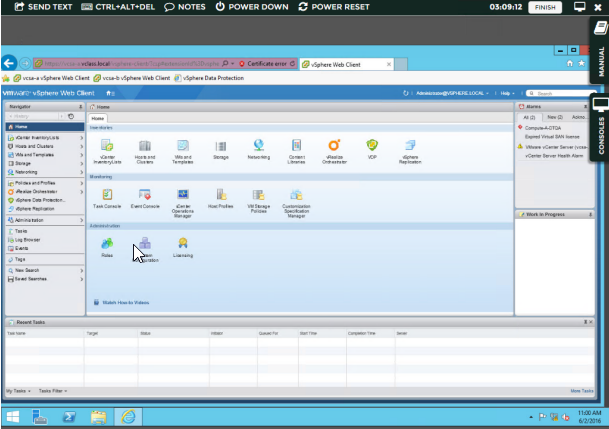
Task: Open Tasks Filter dropdown
Action: pyautogui.click(x=53, y=391)
